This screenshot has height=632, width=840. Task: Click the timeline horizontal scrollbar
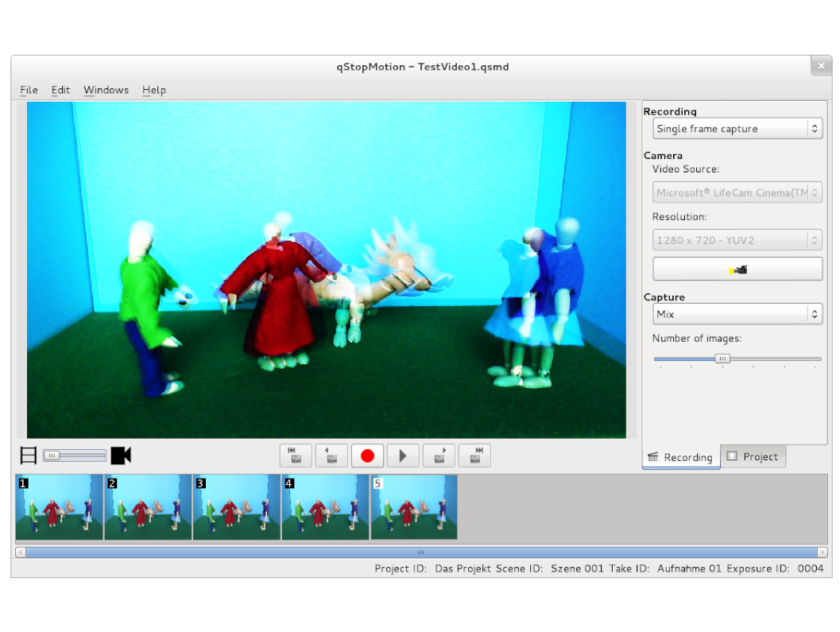coord(420,551)
